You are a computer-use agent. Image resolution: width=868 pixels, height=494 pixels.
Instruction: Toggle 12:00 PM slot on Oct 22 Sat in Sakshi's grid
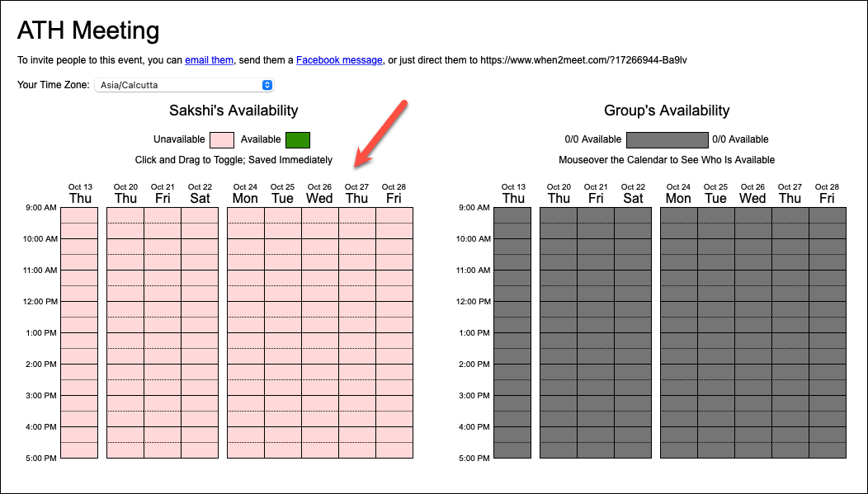(x=200, y=309)
